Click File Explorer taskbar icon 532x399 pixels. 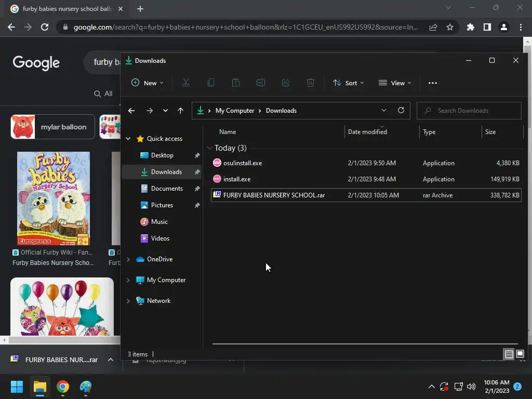(x=40, y=387)
